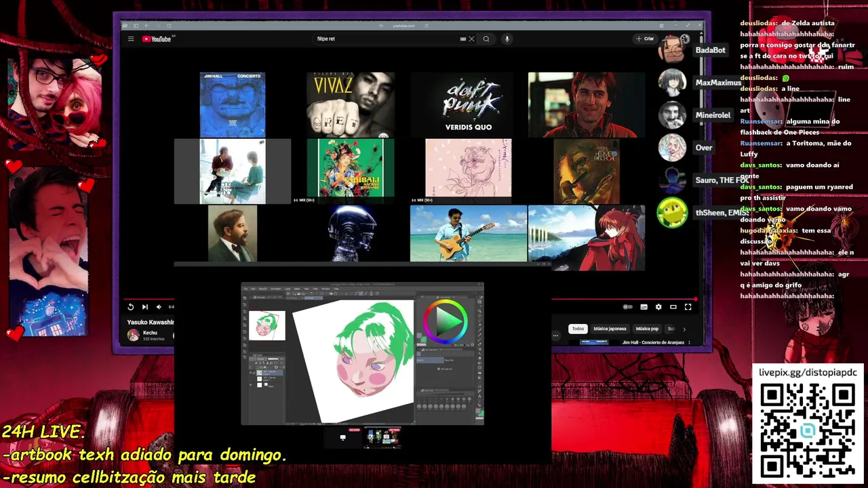868x488 pixels.
Task: Click the MaxMaximus voice avatar
Action: (x=672, y=83)
